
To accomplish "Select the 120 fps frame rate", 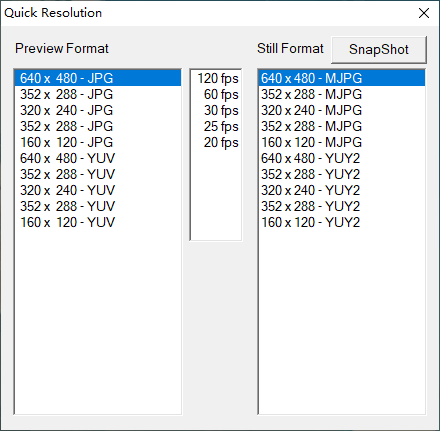I will coord(216,78).
